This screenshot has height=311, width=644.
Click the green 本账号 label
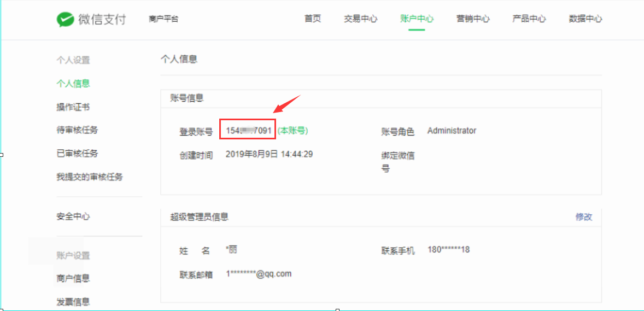[x=292, y=131]
